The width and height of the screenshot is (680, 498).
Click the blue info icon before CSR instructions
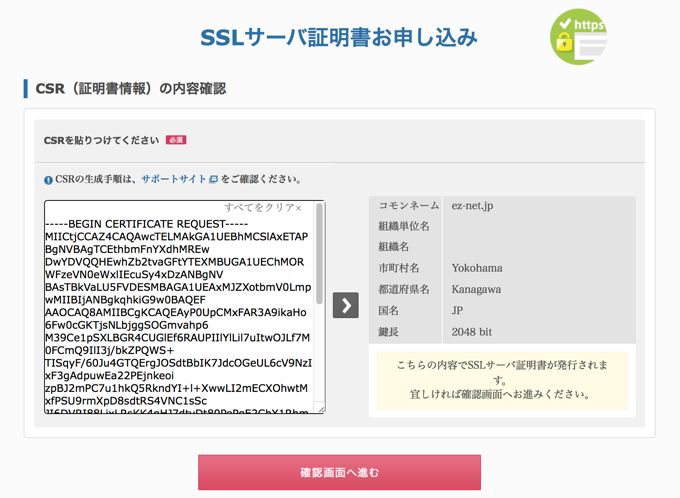(x=48, y=180)
